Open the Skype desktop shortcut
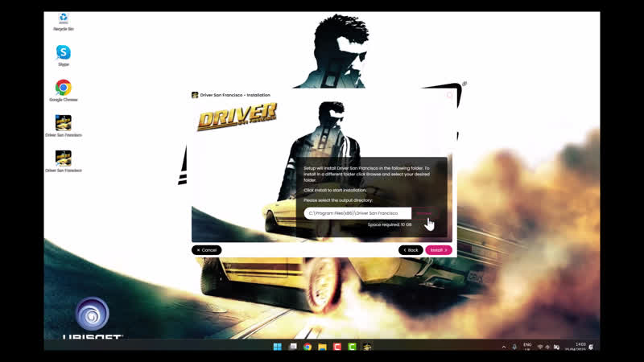644x362 pixels. pyautogui.click(x=64, y=56)
